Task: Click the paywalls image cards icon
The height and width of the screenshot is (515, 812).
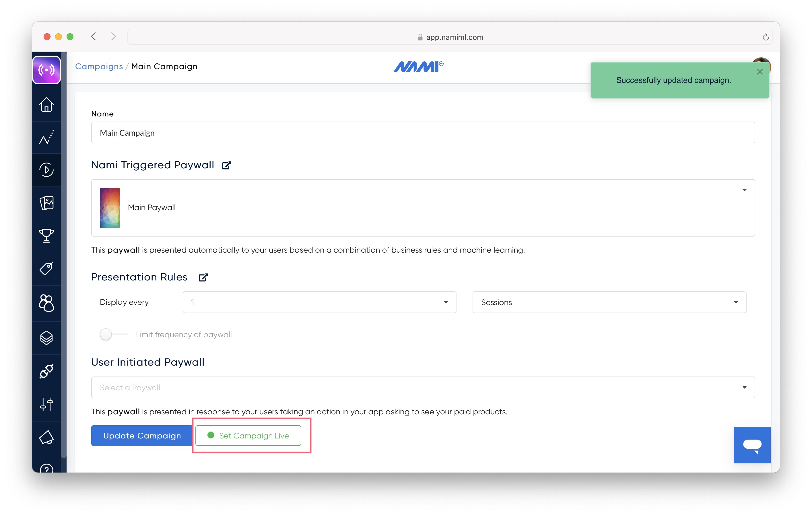Action: [46, 203]
